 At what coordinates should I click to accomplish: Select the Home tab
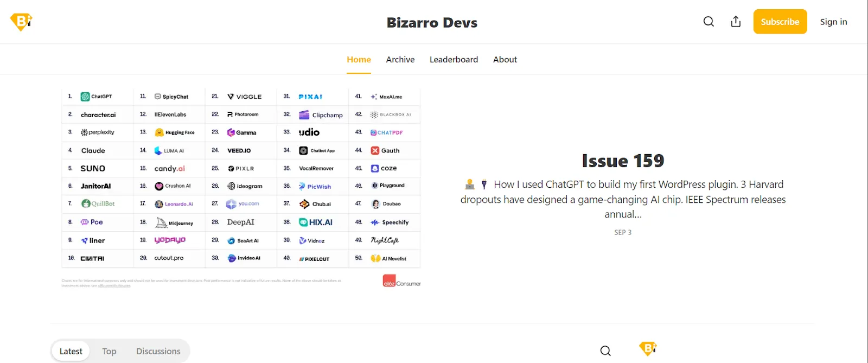pos(359,60)
